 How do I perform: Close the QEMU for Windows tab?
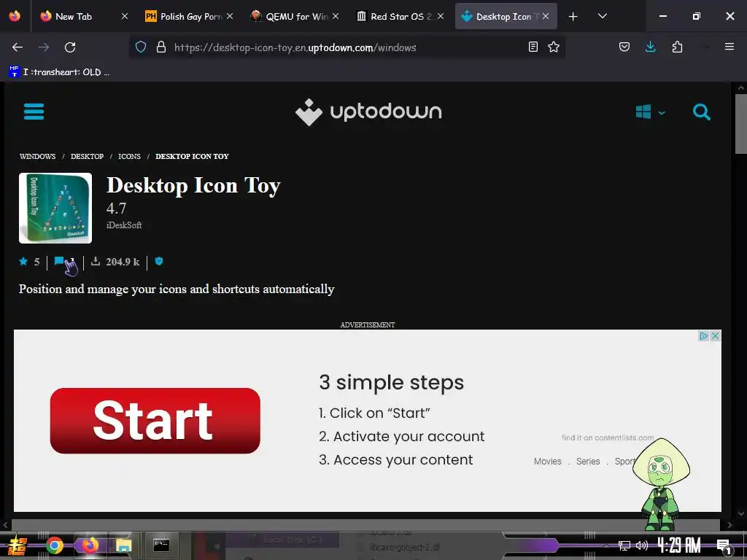tap(336, 16)
